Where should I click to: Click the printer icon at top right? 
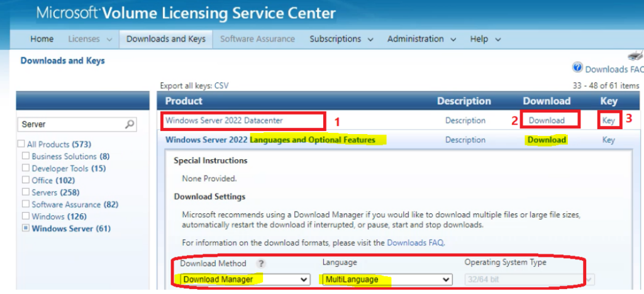(x=636, y=55)
